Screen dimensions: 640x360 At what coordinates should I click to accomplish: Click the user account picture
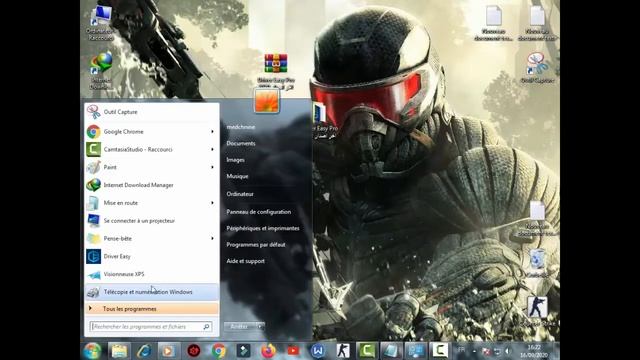pyautogui.click(x=267, y=101)
